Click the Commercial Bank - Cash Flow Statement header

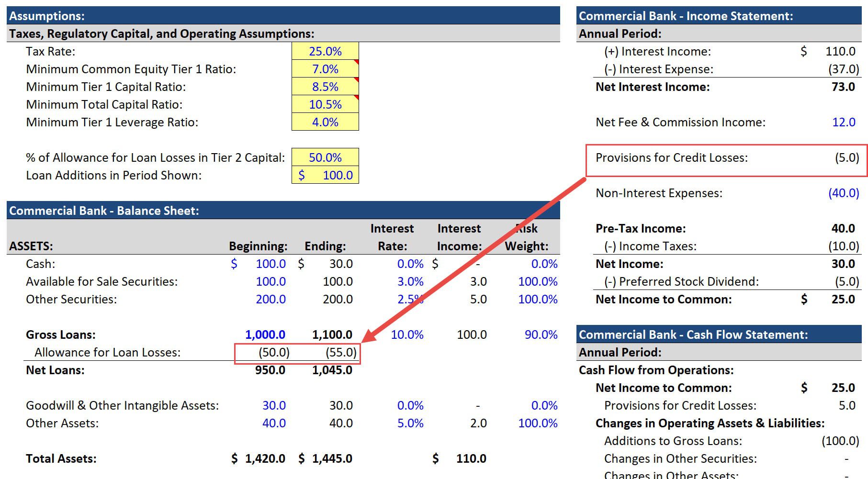pyautogui.click(x=694, y=334)
